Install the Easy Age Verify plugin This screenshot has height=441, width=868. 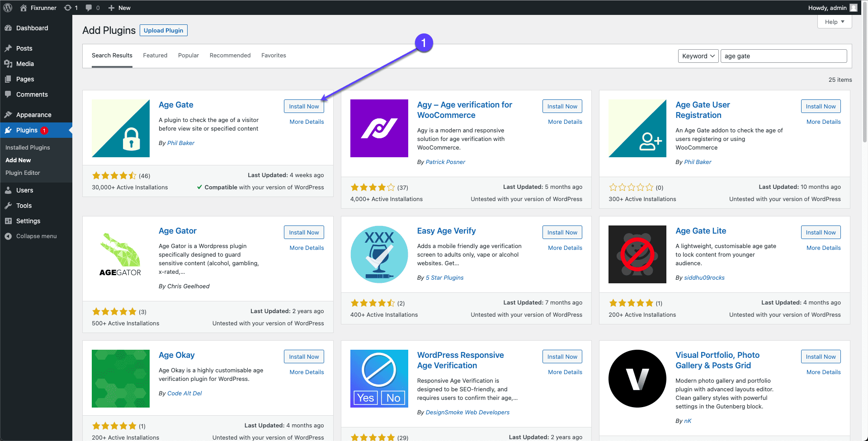(x=562, y=232)
